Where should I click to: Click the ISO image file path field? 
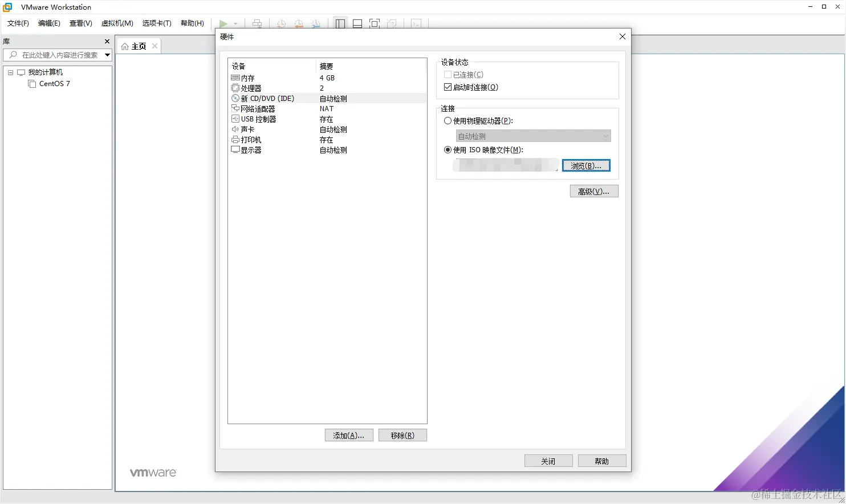pyautogui.click(x=506, y=165)
